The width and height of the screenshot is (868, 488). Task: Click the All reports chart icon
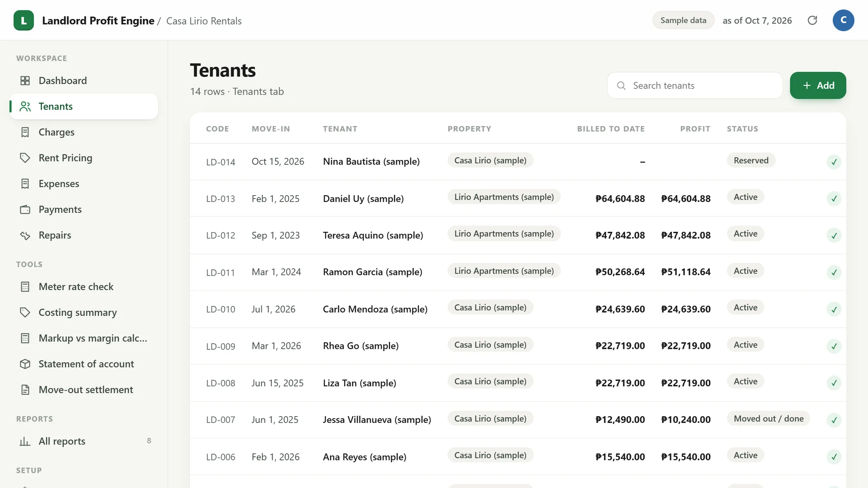point(25,441)
